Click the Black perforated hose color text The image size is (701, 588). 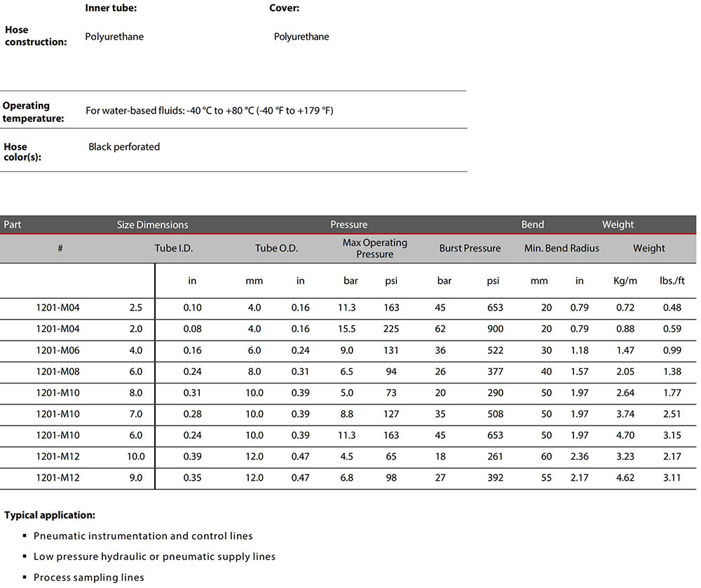click(124, 146)
